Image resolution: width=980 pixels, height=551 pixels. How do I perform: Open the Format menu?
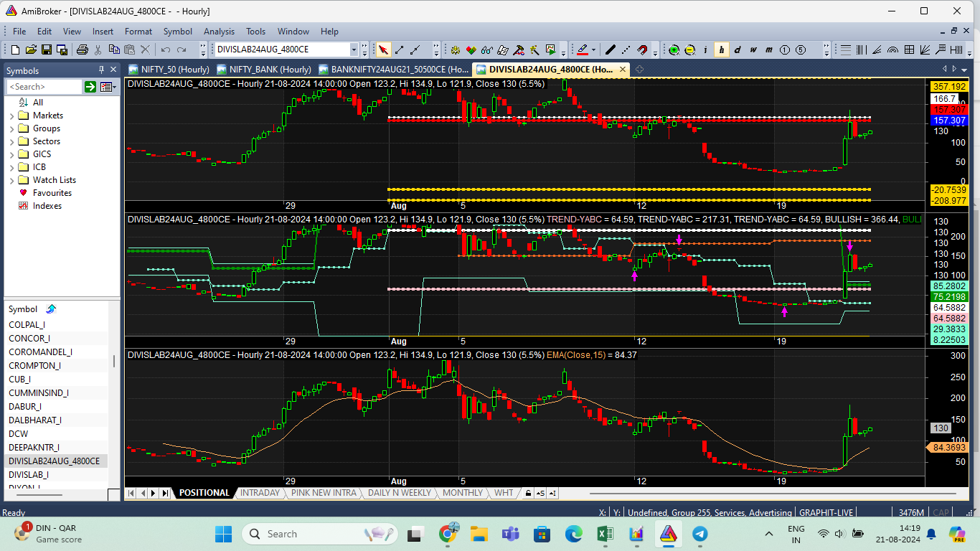138,31
